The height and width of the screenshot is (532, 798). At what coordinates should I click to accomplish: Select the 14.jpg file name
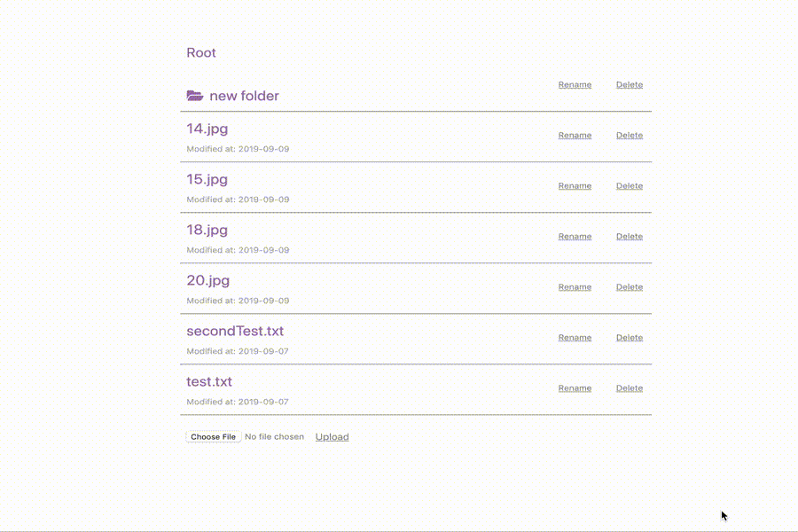click(207, 129)
